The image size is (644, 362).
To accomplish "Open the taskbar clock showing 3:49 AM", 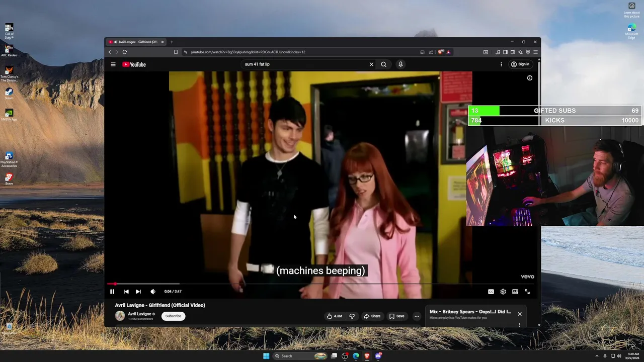I will click(x=632, y=356).
